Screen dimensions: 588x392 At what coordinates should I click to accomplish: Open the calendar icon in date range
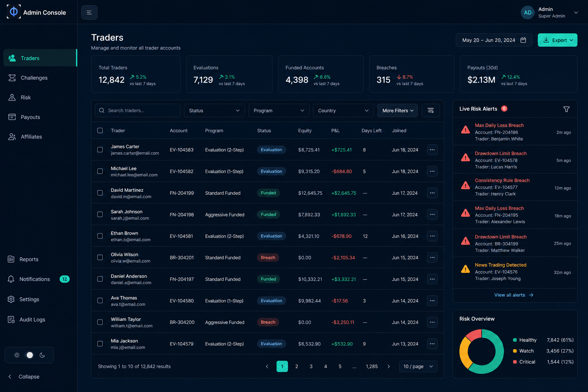point(523,40)
